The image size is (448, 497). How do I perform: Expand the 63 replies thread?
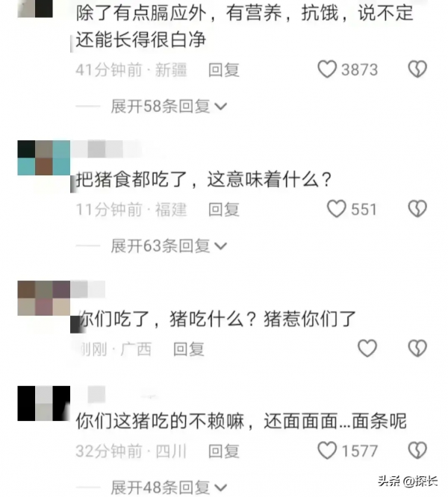tap(169, 246)
